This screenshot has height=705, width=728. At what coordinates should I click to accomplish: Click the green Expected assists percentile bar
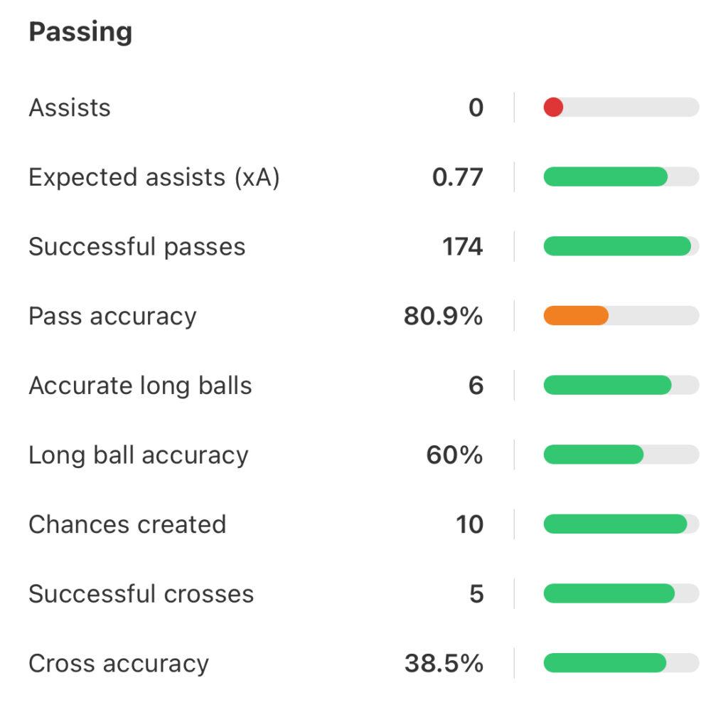point(605,177)
